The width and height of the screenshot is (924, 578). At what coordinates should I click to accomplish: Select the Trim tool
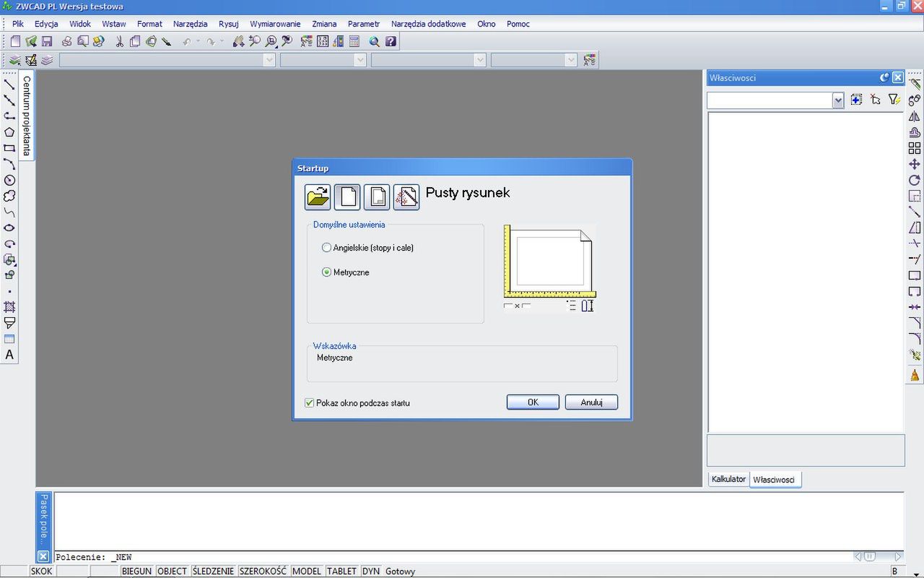915,243
